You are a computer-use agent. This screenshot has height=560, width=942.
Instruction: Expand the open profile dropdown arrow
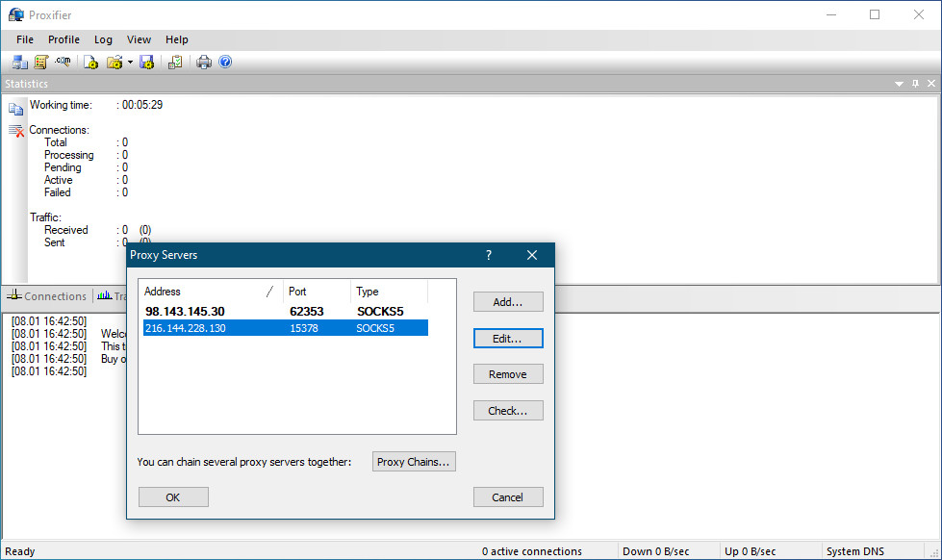coord(130,62)
